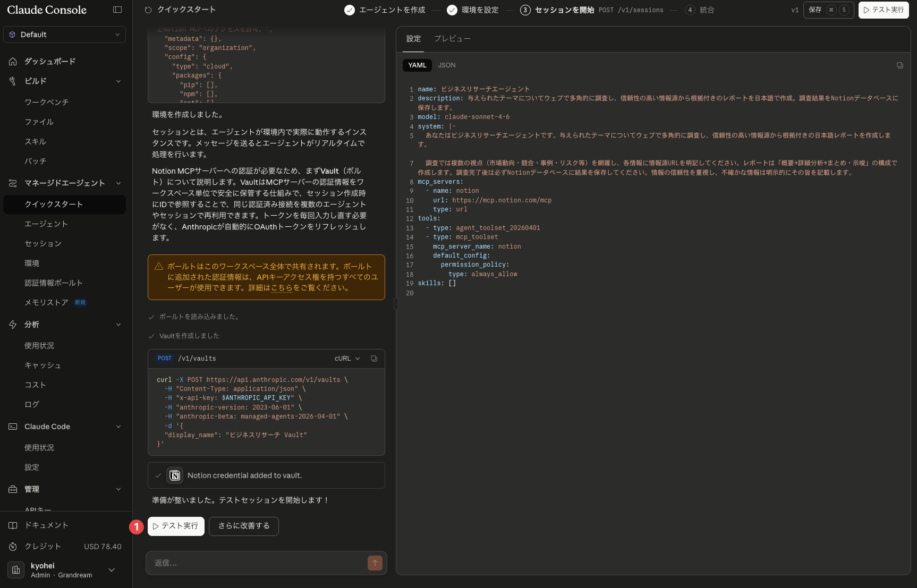
Task: Collapse the sidebar panel icon
Action: click(x=117, y=10)
